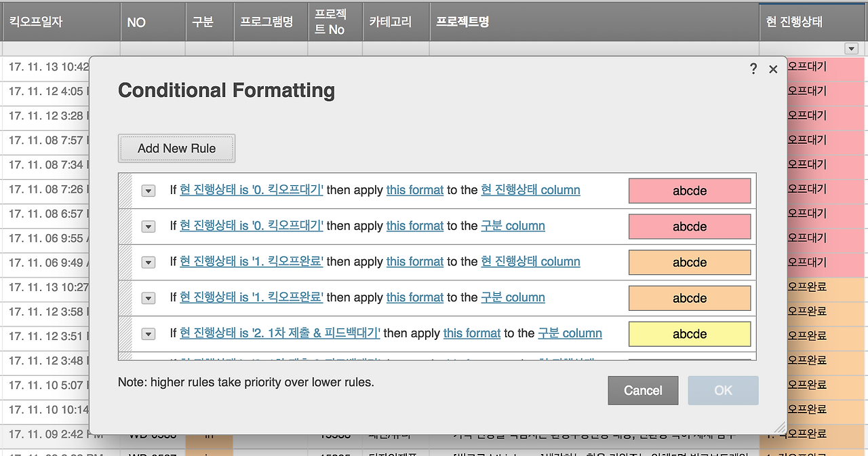Cancel the conditional formatting changes
The image size is (868, 456).
[x=643, y=390]
